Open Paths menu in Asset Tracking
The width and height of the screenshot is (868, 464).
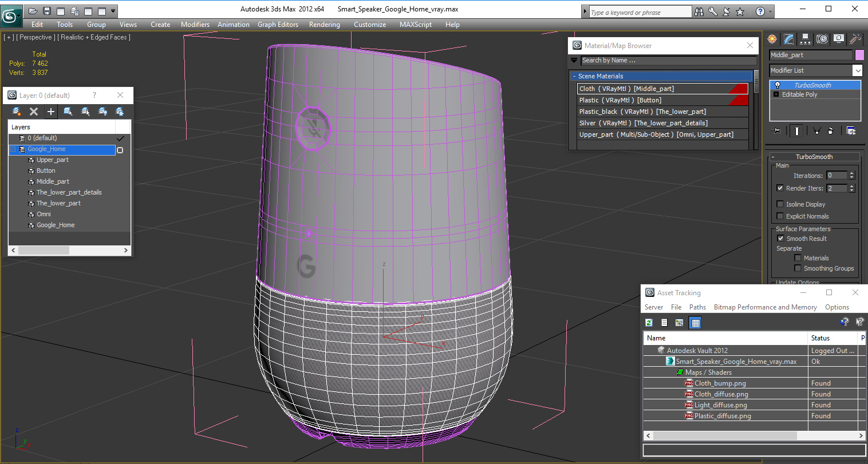click(697, 307)
